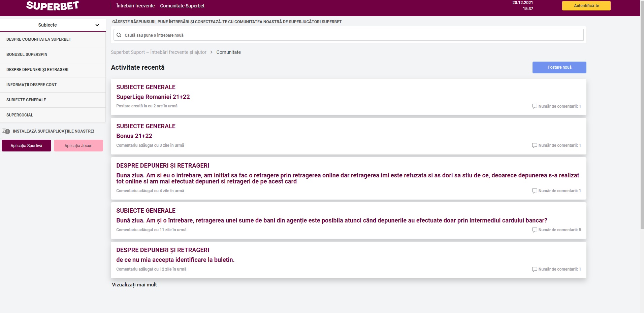Click the breadcrumb chevron separator
644x313 pixels.
pos(212,52)
